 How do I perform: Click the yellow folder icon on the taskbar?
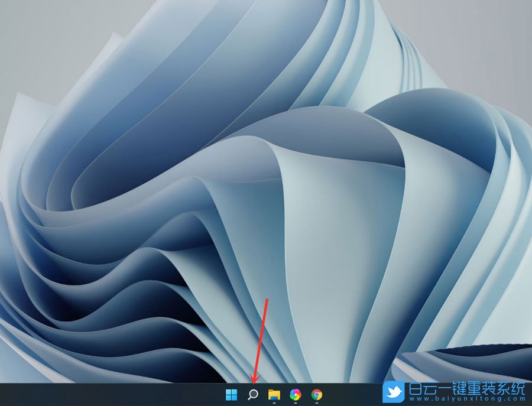pos(274,394)
